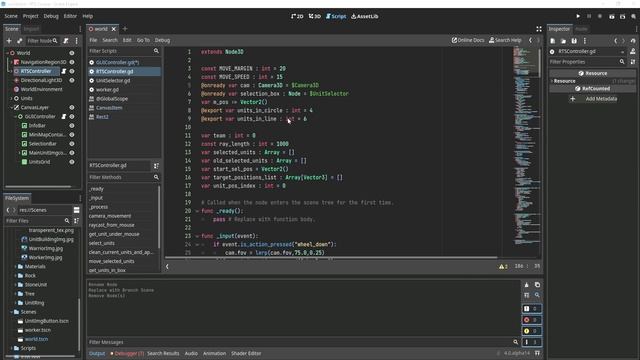Stop the running project
The image size is (640, 360).
(x=600, y=16)
